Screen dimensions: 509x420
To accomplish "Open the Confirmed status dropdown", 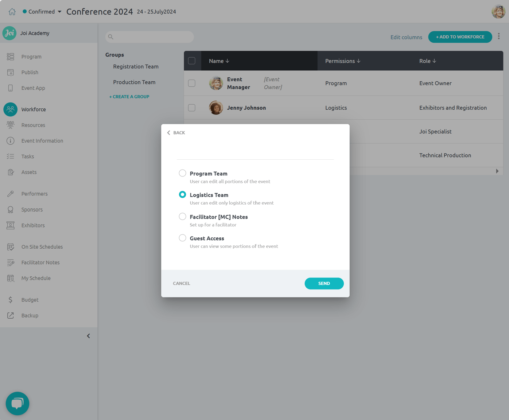I will [x=41, y=11].
